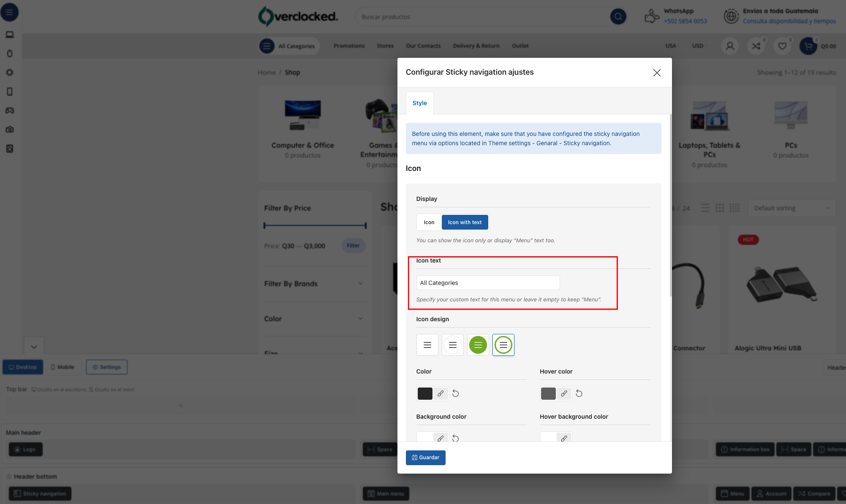The height and width of the screenshot is (504, 846).
Task: Open the Delivery & Return menu item
Action: point(476,46)
